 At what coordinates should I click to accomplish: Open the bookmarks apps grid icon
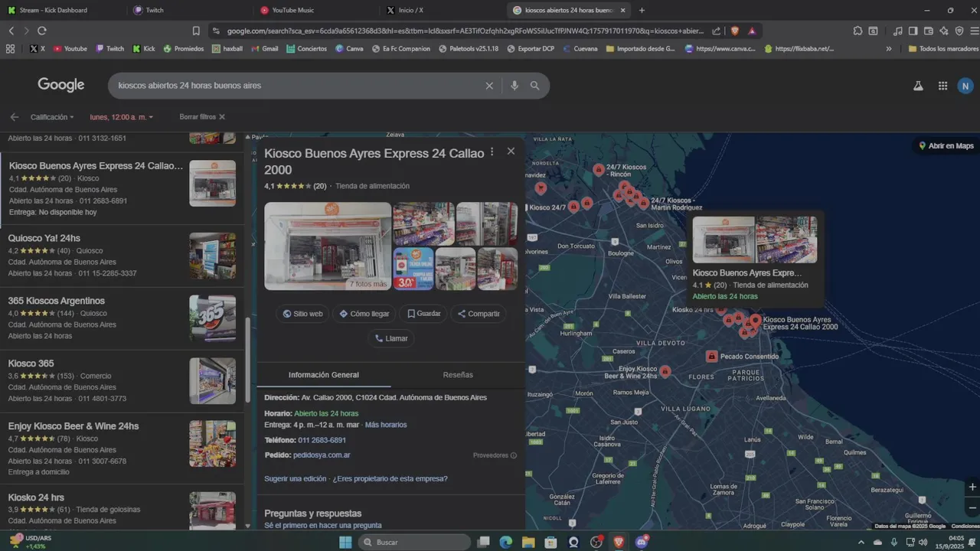point(10,48)
